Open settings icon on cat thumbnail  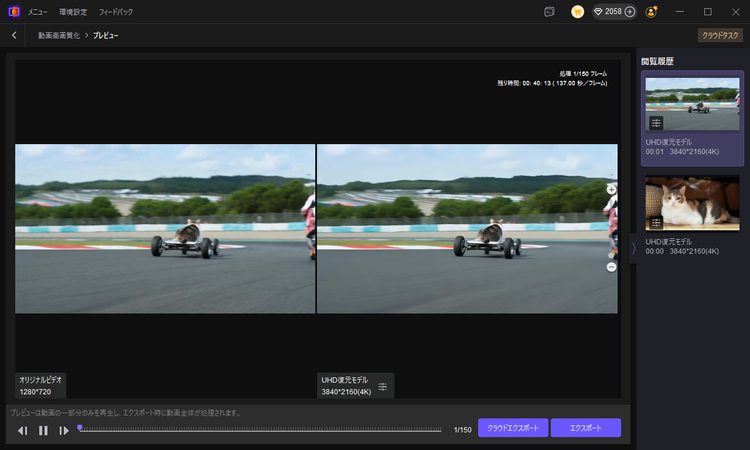point(656,223)
